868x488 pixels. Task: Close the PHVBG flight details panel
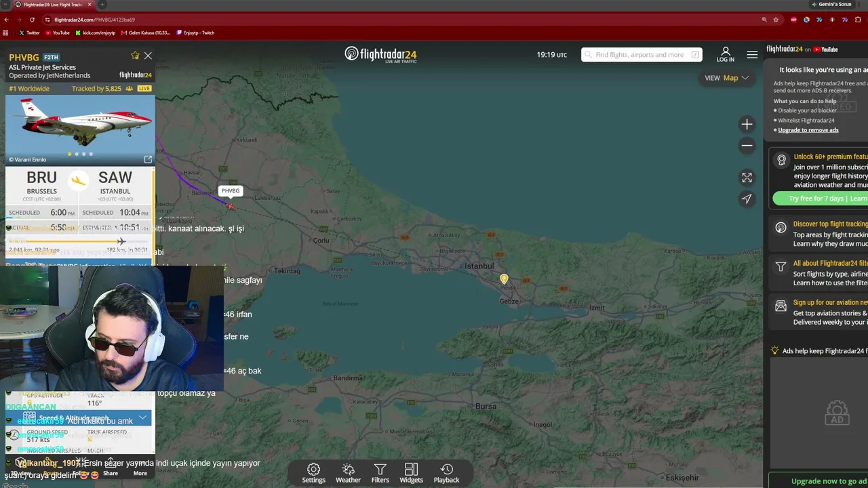point(148,56)
